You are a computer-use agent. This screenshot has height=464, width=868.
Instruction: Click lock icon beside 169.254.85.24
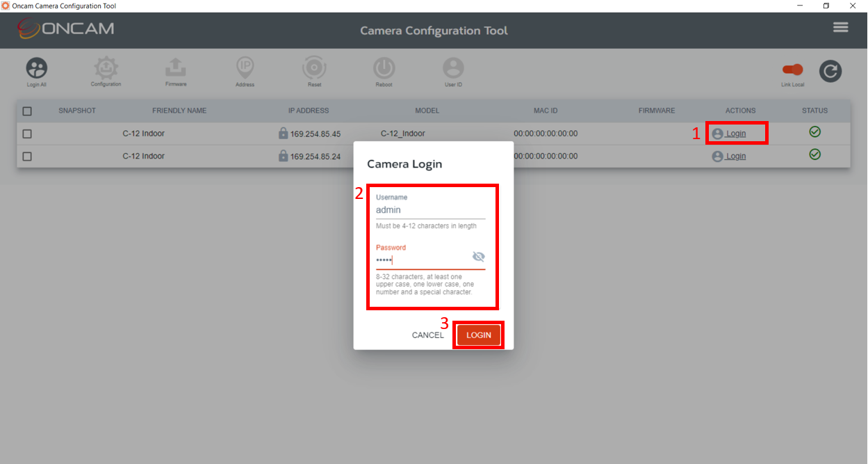tap(283, 156)
